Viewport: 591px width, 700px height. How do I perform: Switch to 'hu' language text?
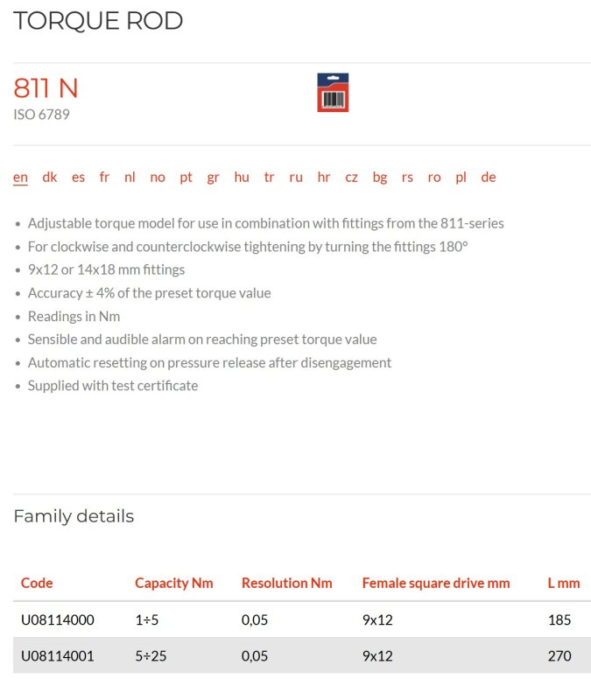coord(242,178)
